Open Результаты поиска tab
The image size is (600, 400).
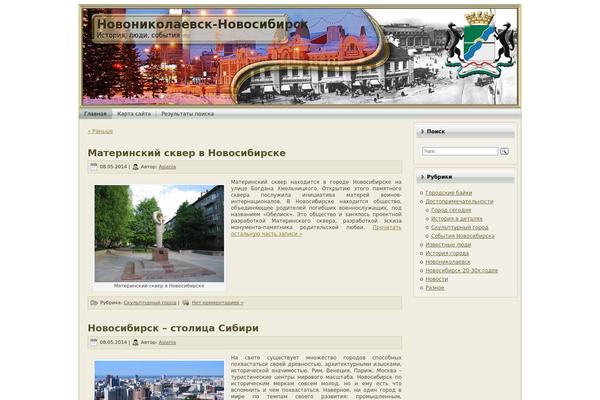click(187, 114)
